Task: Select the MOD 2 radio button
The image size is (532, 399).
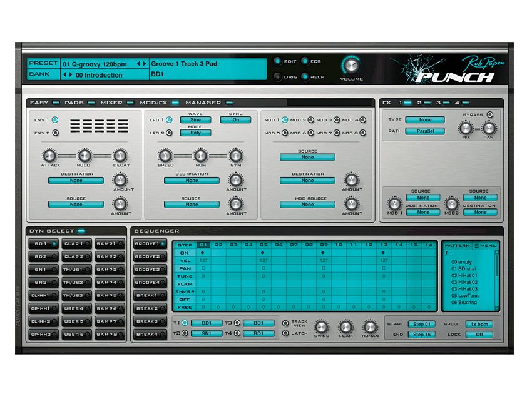Action: click(x=311, y=120)
